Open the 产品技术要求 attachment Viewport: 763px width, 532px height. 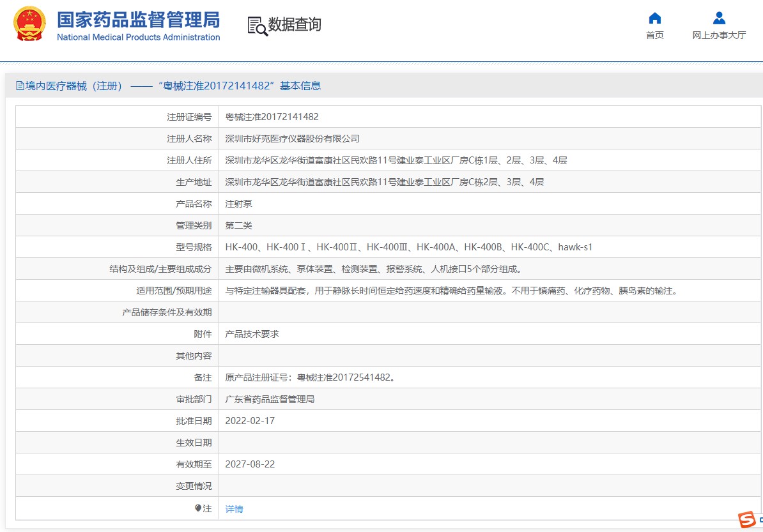point(252,334)
